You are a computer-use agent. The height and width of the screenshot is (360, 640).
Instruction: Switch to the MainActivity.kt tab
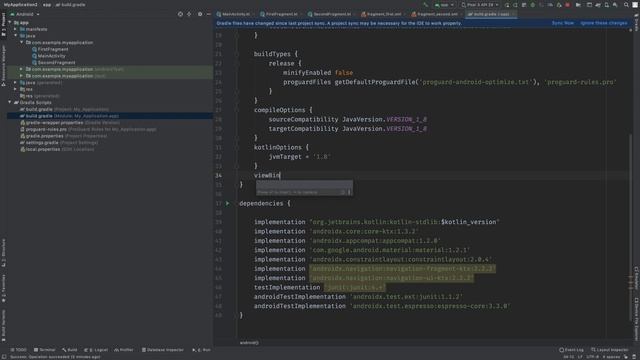(x=233, y=14)
